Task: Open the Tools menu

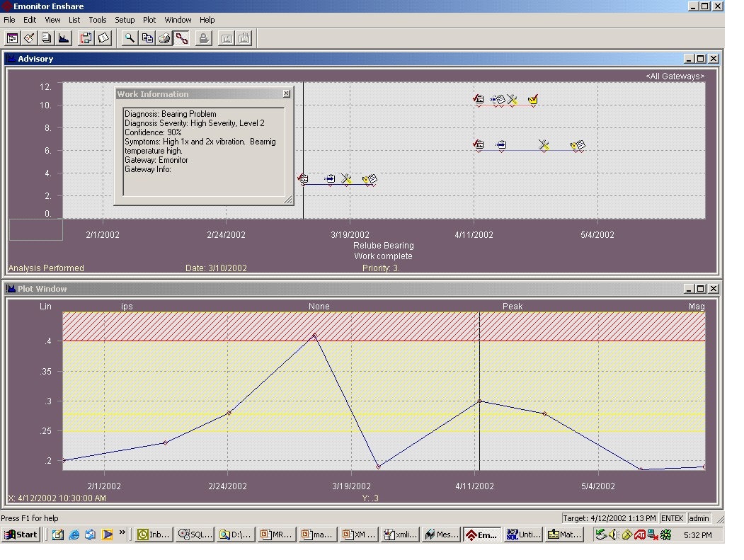Action: pyautogui.click(x=97, y=20)
